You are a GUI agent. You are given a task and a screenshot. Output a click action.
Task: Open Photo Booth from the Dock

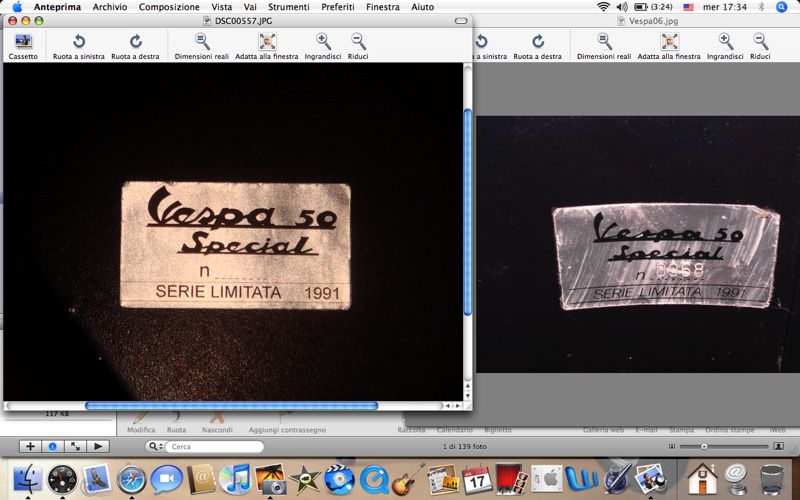(511, 479)
